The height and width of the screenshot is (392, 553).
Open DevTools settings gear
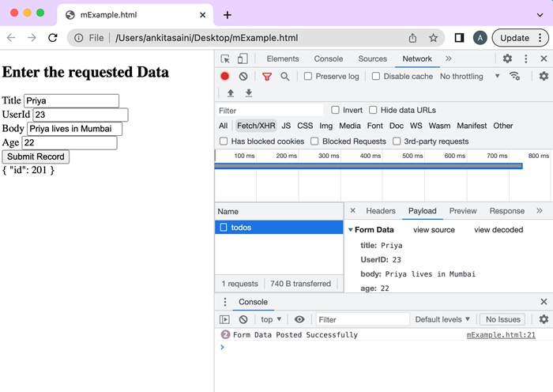click(x=507, y=58)
